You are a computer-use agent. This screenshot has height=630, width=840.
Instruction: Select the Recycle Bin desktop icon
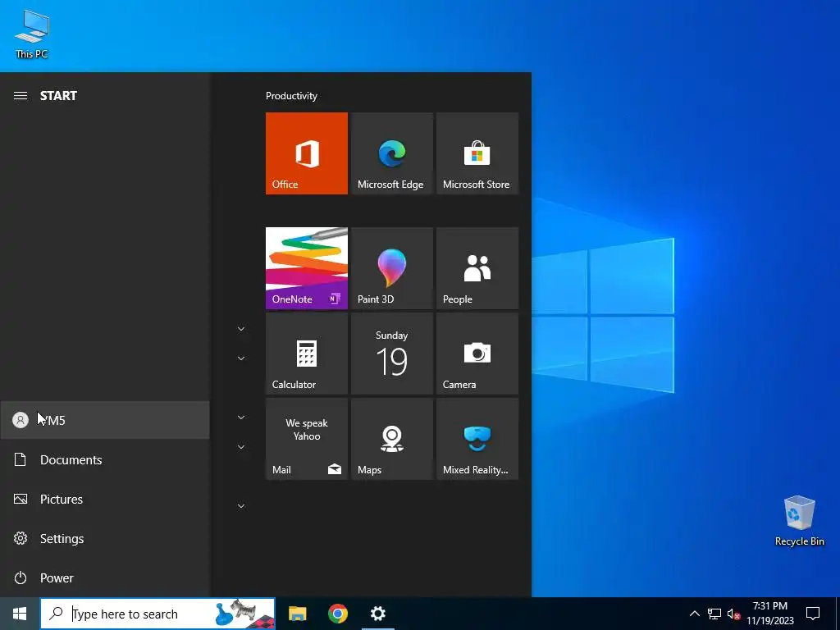click(x=799, y=521)
